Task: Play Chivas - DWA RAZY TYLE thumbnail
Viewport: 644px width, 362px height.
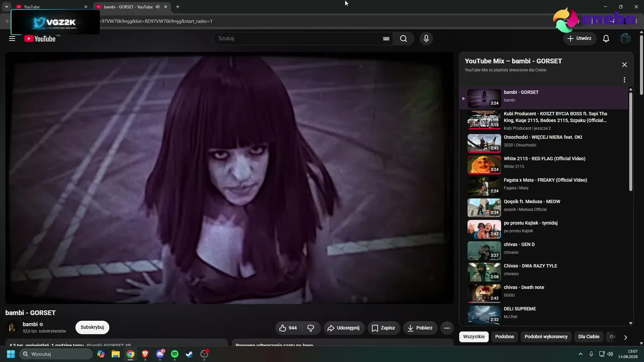Action: [x=484, y=272]
